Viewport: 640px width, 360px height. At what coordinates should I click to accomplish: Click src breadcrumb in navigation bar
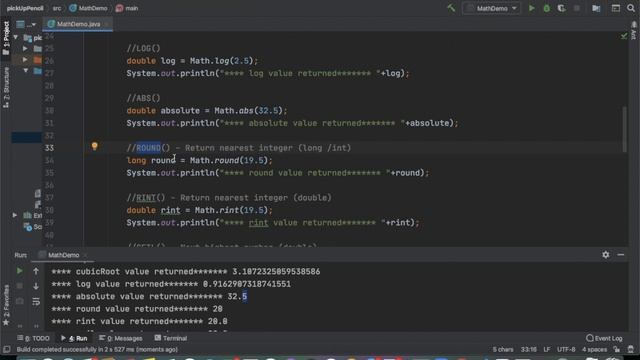pyautogui.click(x=57, y=8)
